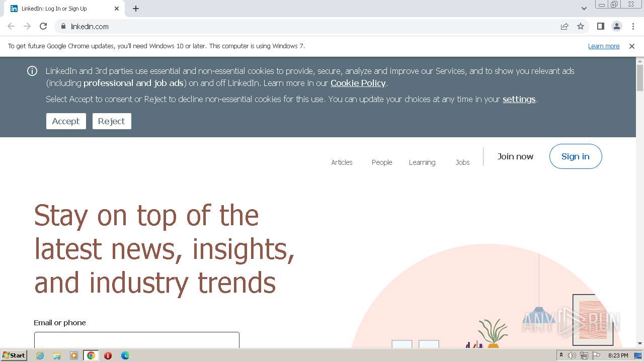
Task: Open Windows Media Player from taskbar
Action: [74, 355]
